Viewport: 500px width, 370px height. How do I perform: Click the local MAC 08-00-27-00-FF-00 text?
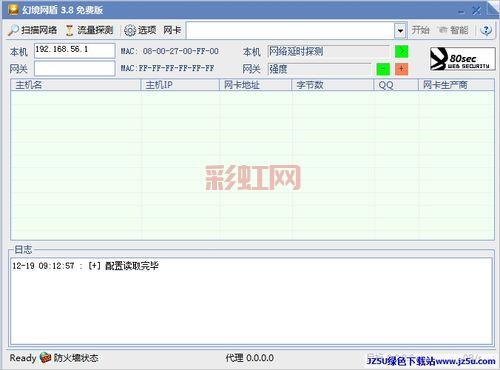(181, 51)
